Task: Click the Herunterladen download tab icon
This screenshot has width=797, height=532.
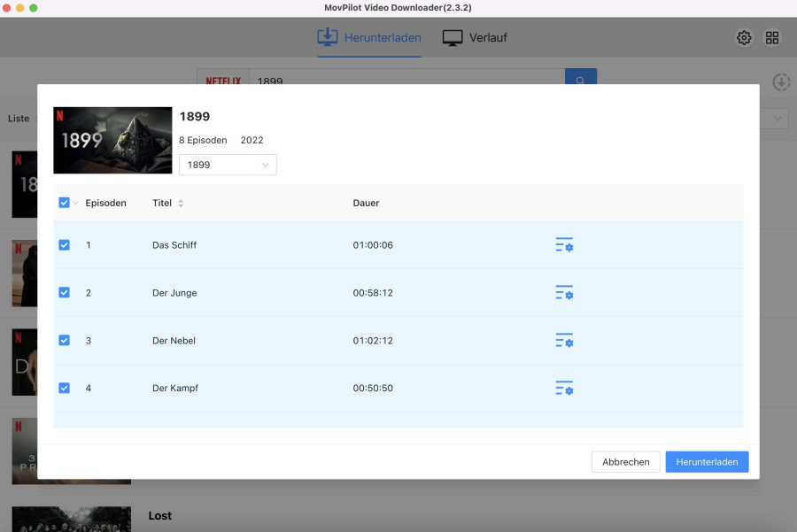Action: (x=328, y=37)
